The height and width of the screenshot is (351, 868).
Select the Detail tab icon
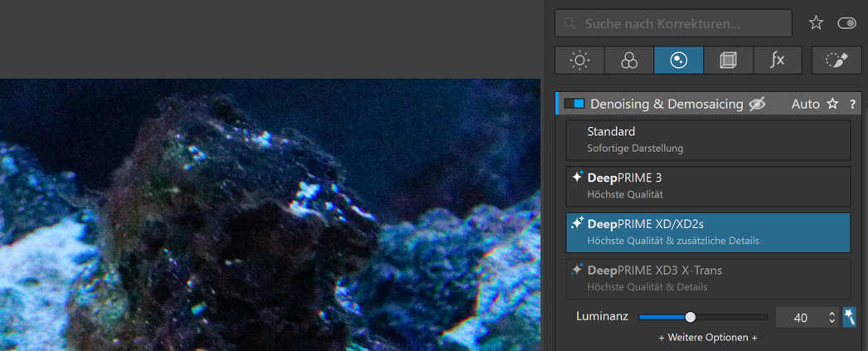(678, 60)
